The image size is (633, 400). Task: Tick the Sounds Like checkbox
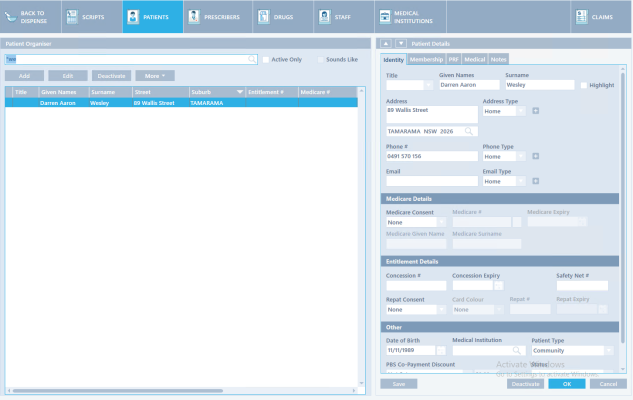(321, 59)
